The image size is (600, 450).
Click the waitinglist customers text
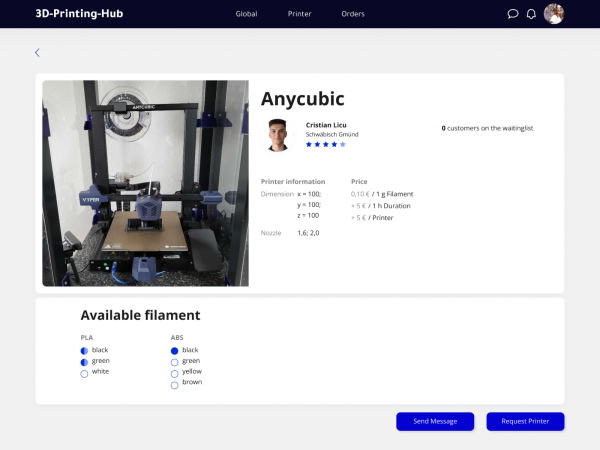pos(487,128)
